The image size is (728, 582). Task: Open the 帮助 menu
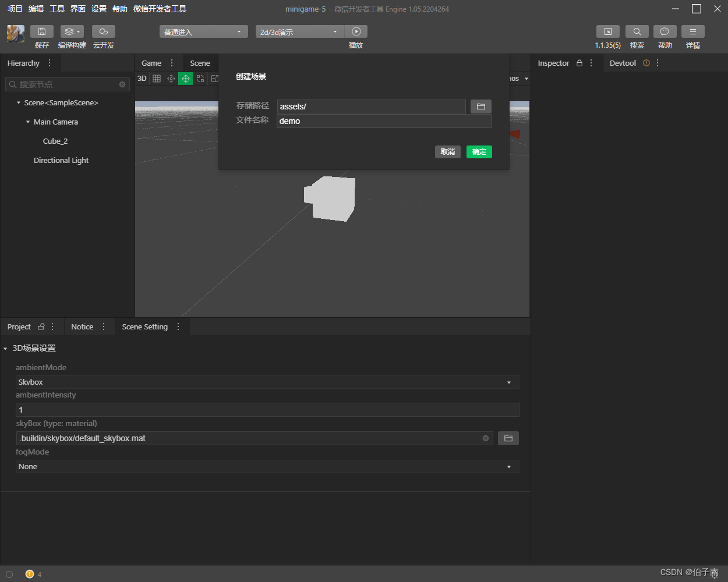[120, 9]
